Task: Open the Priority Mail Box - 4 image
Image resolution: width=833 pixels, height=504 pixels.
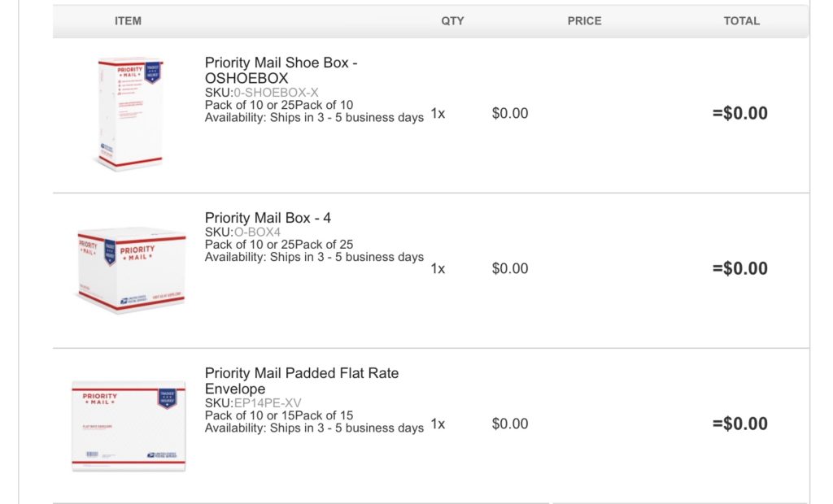Action: point(131,270)
